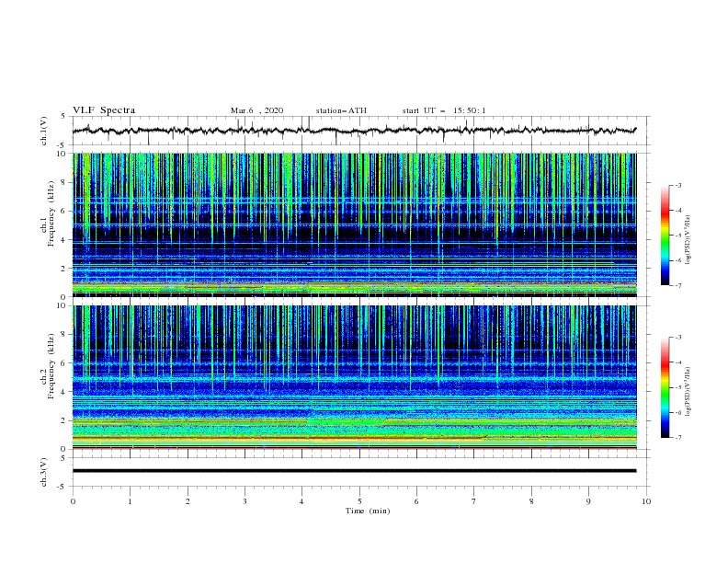This screenshot has height=563, width=728.
Task: Click the ch.1 frequency tick label '8'
Action: point(65,182)
